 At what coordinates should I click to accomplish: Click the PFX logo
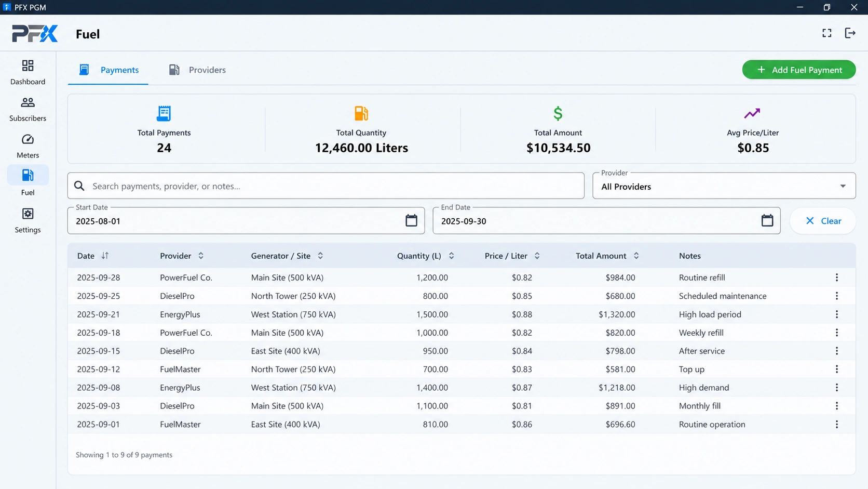pos(35,34)
